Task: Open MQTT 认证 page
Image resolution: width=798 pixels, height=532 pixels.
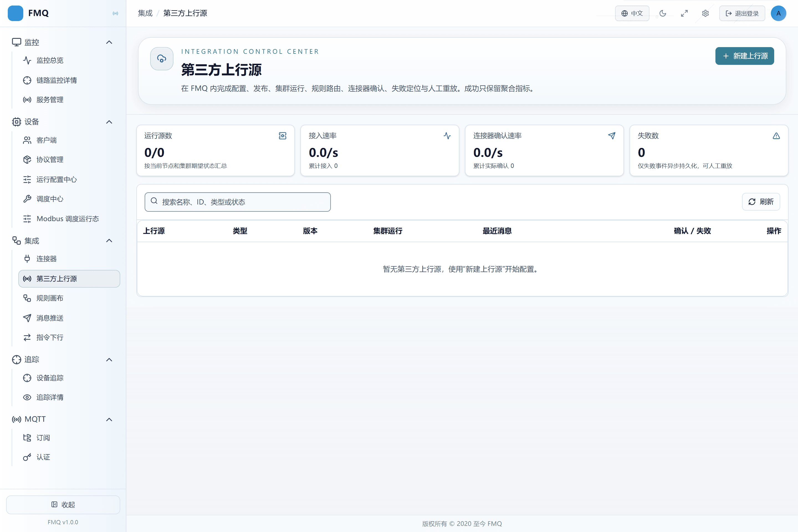Action: (x=69, y=457)
